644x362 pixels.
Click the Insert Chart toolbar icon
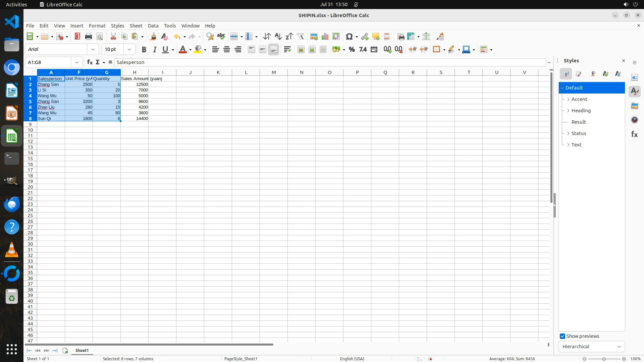pos(325,37)
